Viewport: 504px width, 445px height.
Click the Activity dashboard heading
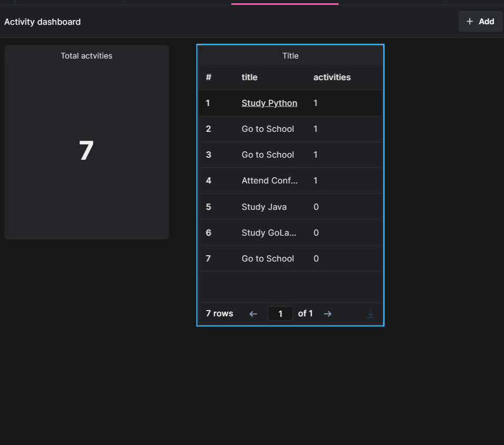coord(42,22)
